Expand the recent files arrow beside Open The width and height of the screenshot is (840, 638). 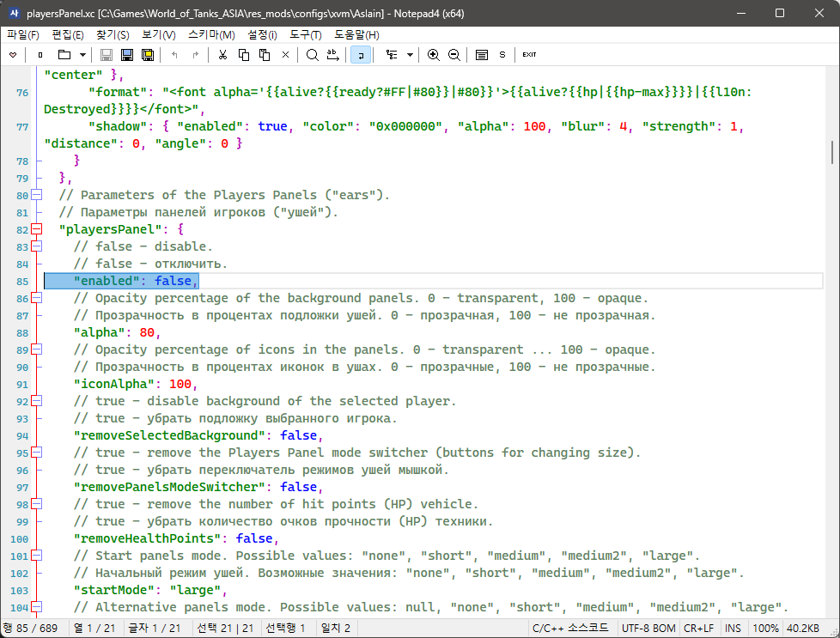point(82,55)
